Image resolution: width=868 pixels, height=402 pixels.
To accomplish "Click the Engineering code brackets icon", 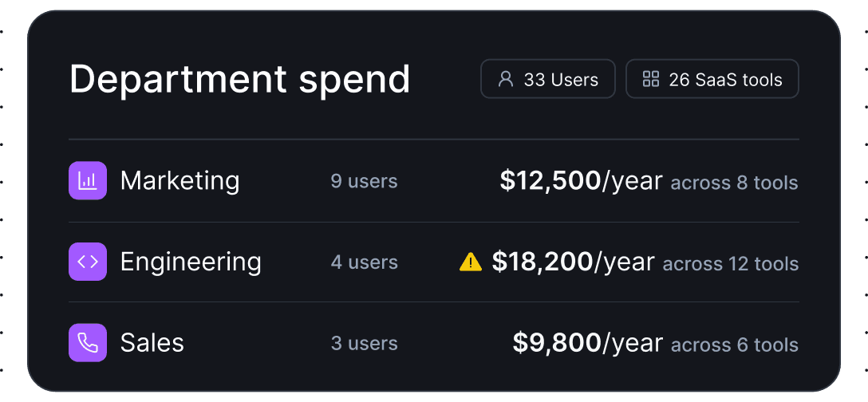I will pyautogui.click(x=88, y=262).
